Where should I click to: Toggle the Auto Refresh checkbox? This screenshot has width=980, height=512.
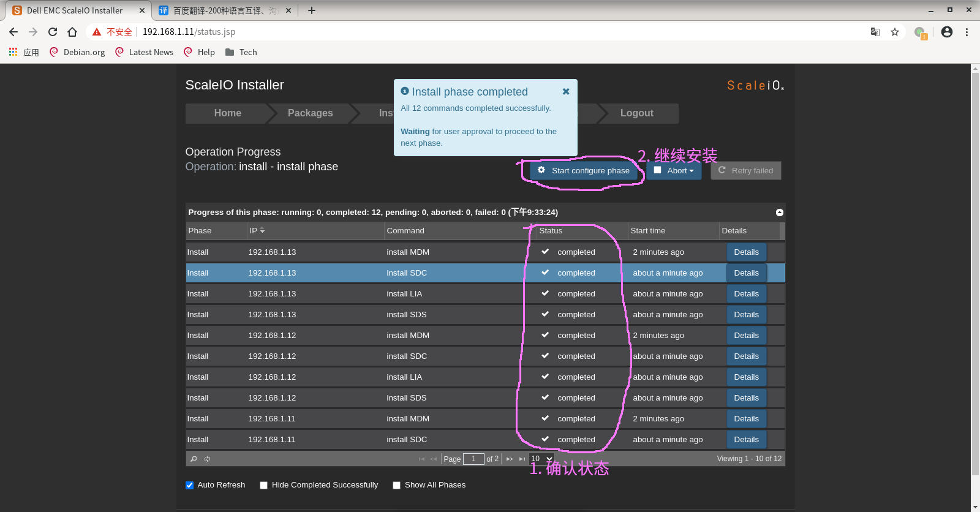click(x=189, y=485)
